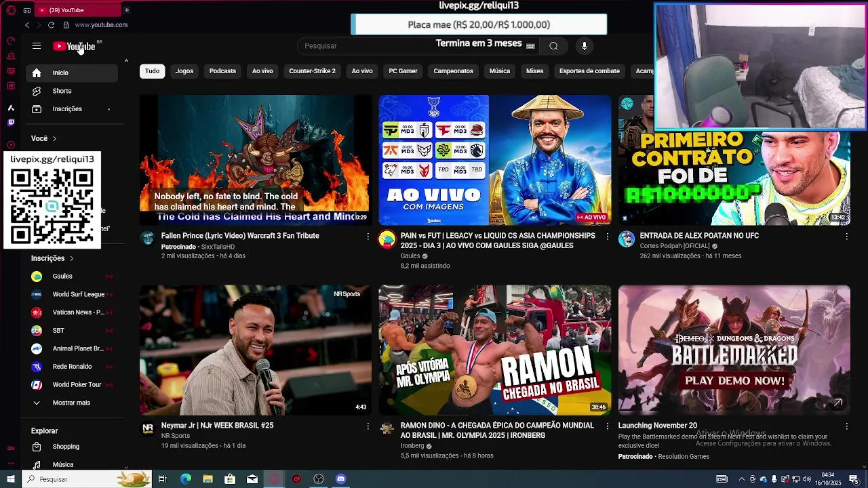This screenshot has height=488, width=868.
Task: Open more options for Ramon Dino video
Action: coord(608,426)
